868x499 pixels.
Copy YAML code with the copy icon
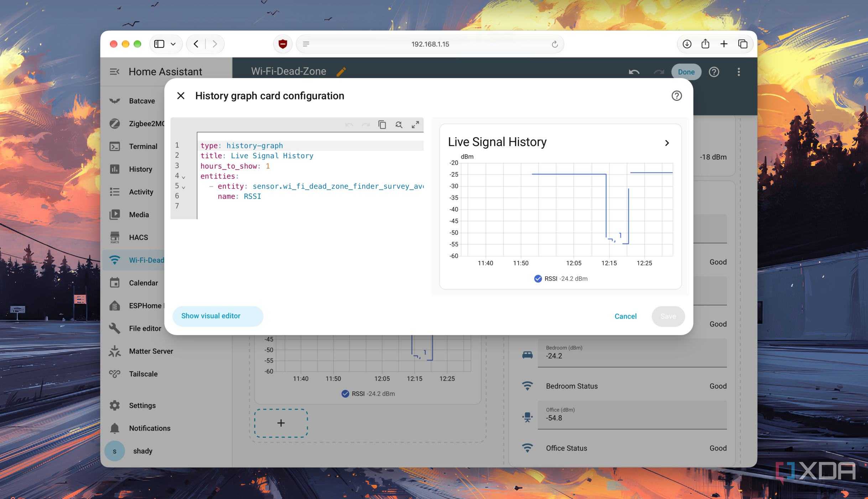pyautogui.click(x=382, y=124)
